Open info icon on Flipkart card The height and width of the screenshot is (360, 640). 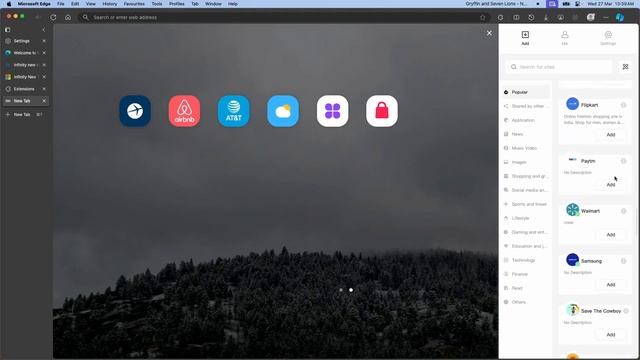623,105
